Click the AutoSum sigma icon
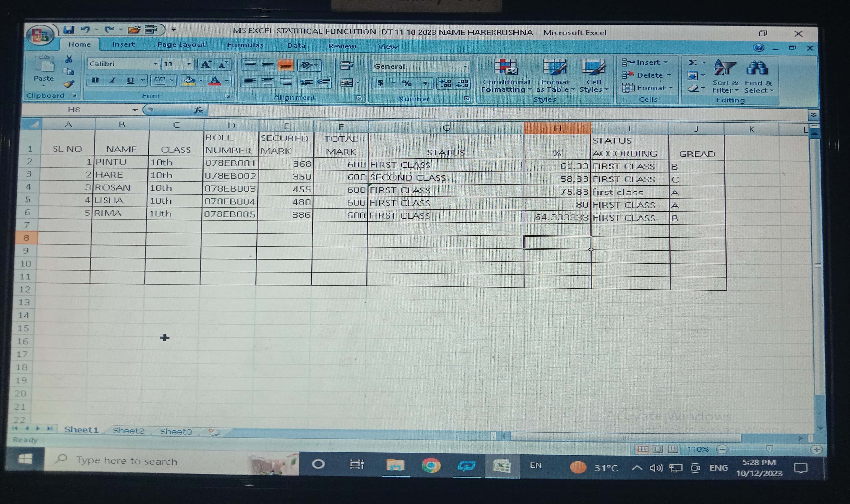The width and height of the screenshot is (850, 504). (692, 62)
